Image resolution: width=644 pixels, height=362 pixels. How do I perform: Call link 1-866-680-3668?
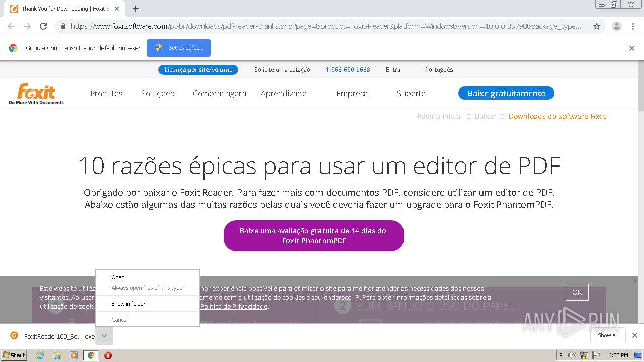348,70
